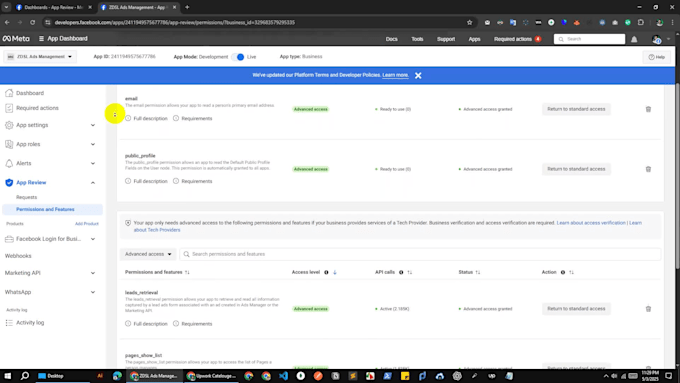Click the API calls info icon
Image resolution: width=680 pixels, height=383 pixels.
coord(401,272)
